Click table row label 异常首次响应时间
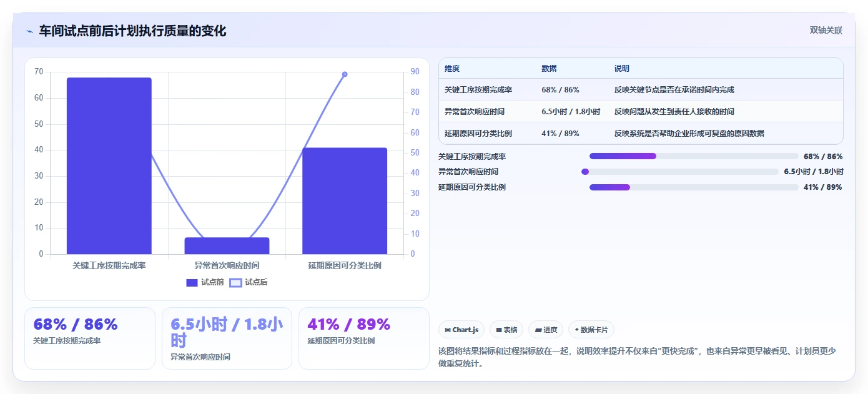Screen dimensions: 868x394 [x=475, y=112]
